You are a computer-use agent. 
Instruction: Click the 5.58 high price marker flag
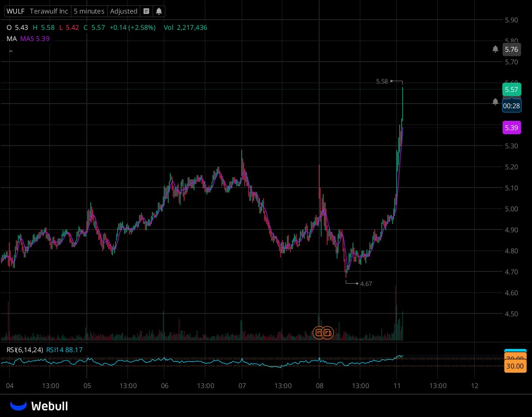[x=382, y=81]
